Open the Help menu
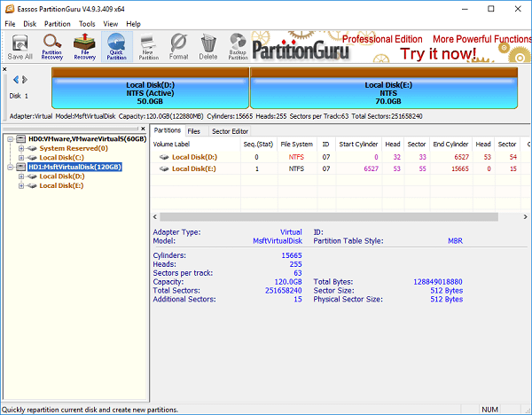 click(x=133, y=24)
